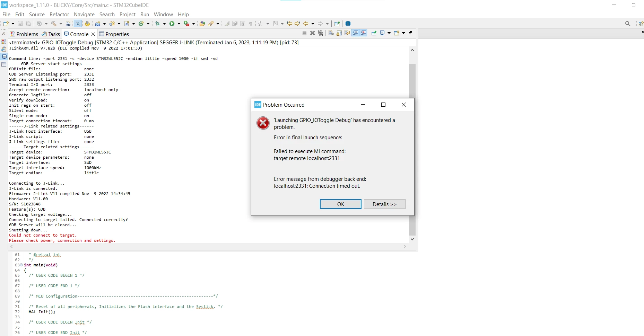Open the Display Selected Console dropdown arrow
Image resolution: width=644 pixels, height=336 pixels.
tap(389, 33)
